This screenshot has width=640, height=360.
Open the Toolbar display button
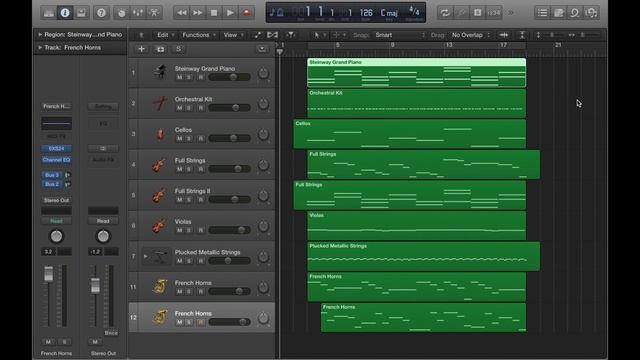(x=81, y=13)
